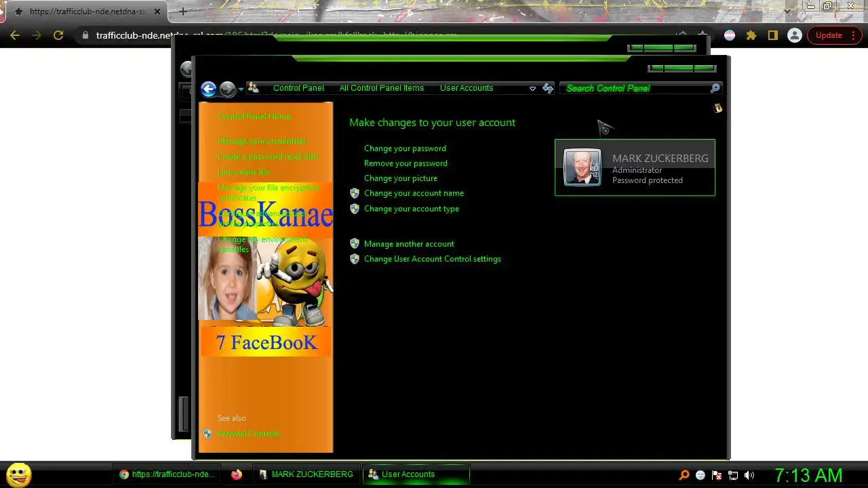Refresh the User Accounts address bar
This screenshot has width=868, height=488.
click(548, 89)
